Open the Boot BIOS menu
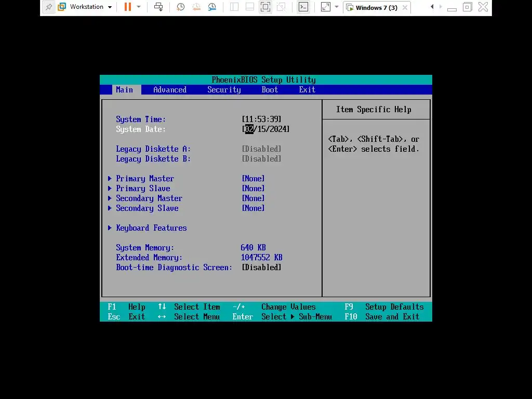532x399 pixels. [x=270, y=89]
